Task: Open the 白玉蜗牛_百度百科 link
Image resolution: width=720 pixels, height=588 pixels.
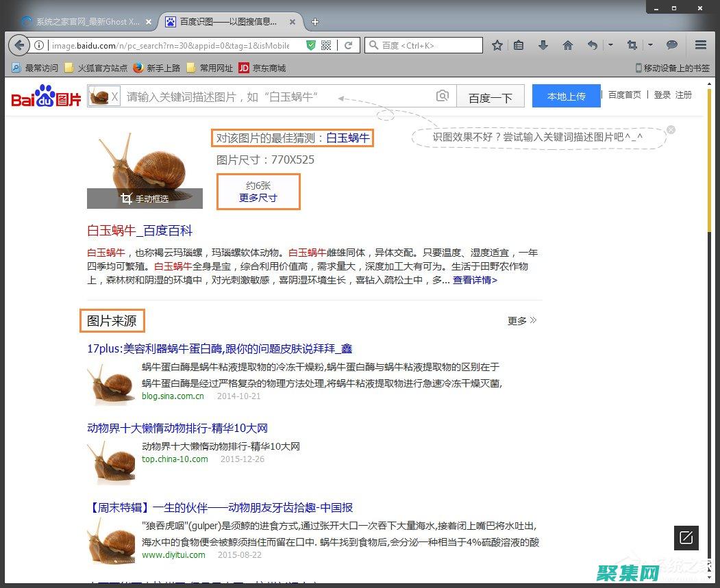Action: (x=140, y=231)
